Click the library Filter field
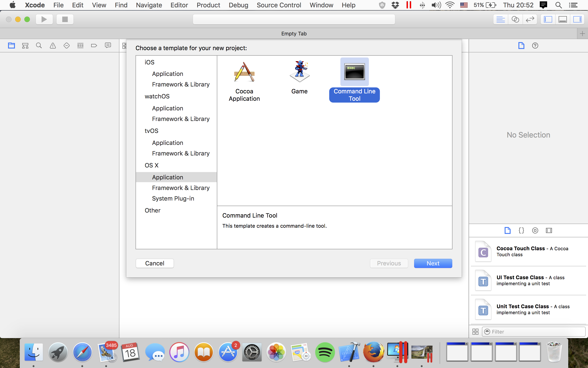The image size is (588, 368). (x=534, y=331)
